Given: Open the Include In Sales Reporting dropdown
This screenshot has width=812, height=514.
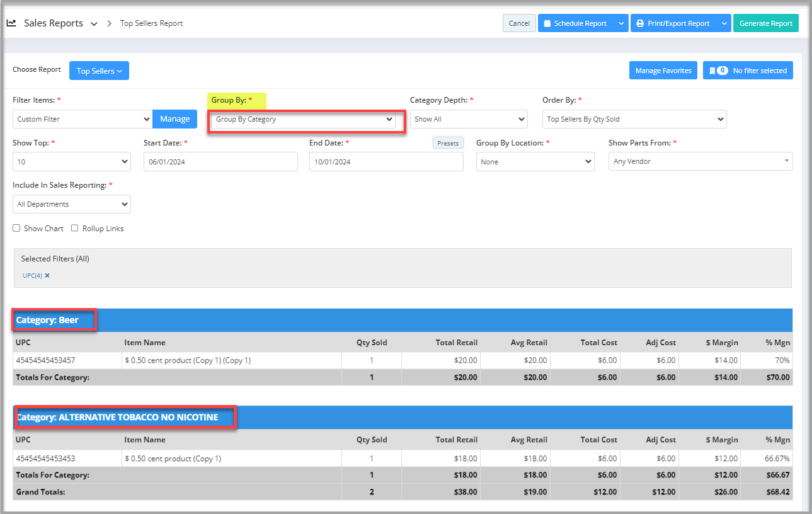Looking at the screenshot, I should coord(72,204).
